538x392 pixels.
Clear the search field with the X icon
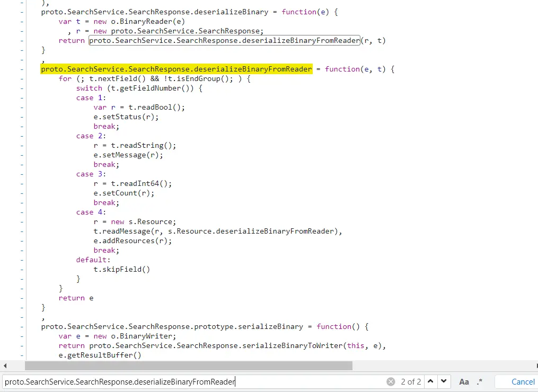point(391,382)
